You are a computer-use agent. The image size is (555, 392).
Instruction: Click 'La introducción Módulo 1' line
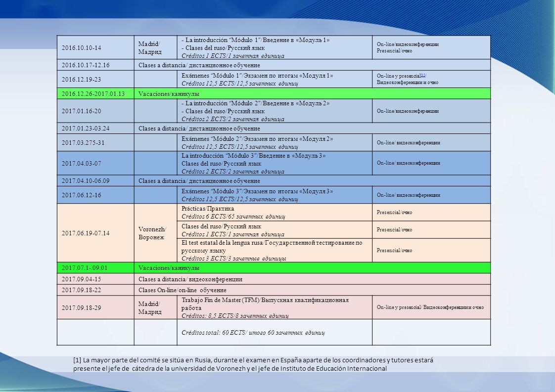tap(256, 40)
